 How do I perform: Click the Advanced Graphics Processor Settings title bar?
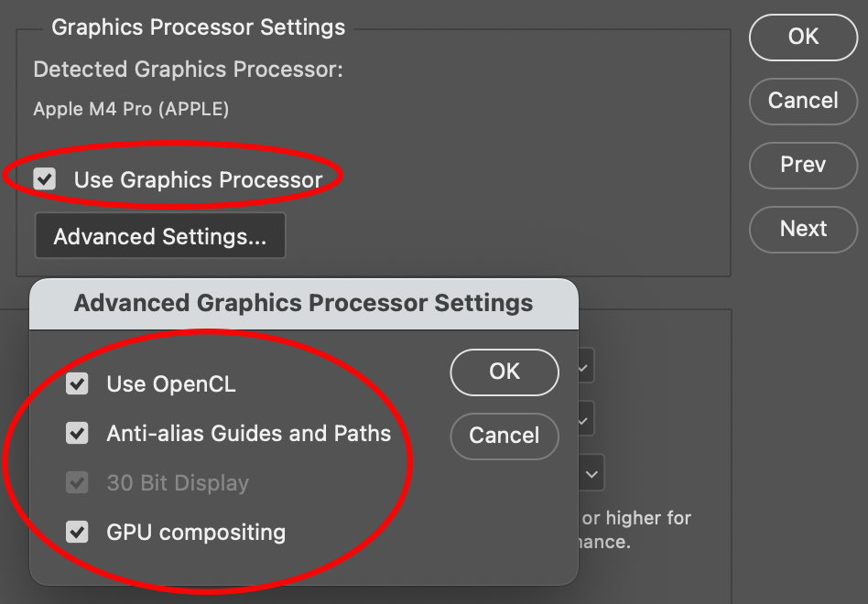[303, 303]
